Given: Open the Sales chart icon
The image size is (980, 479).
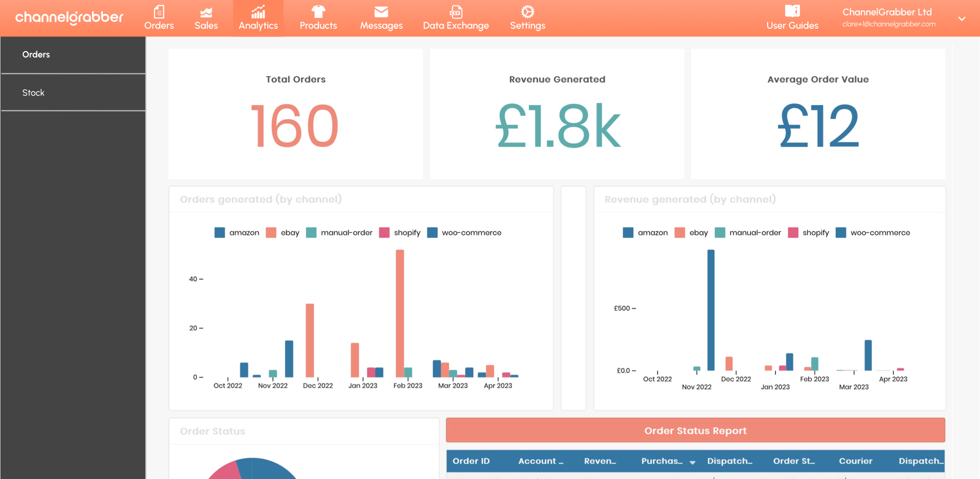Looking at the screenshot, I should coord(206,12).
